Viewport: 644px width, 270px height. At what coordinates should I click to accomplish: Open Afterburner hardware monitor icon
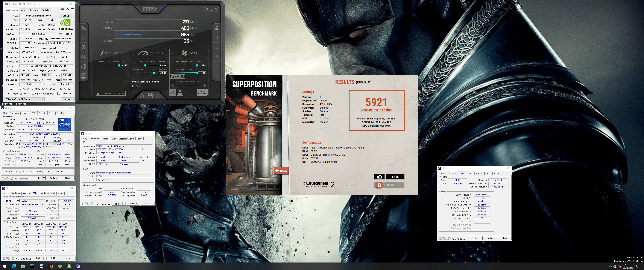pos(83,76)
